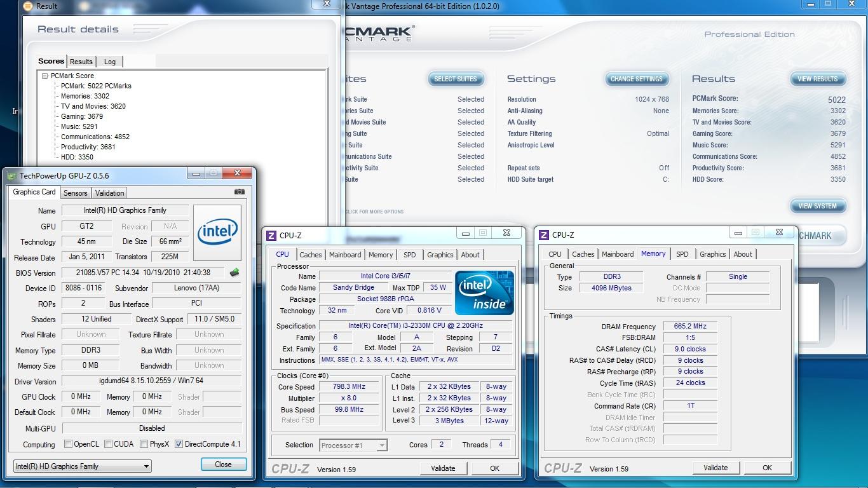The image size is (868, 488).
Task: Select the HDD: 3350 tree row
Action: tap(77, 157)
